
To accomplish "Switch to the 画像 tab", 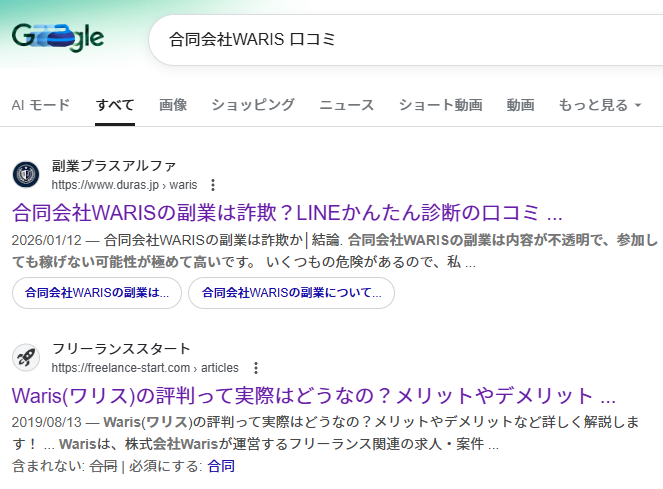I will click(x=173, y=105).
